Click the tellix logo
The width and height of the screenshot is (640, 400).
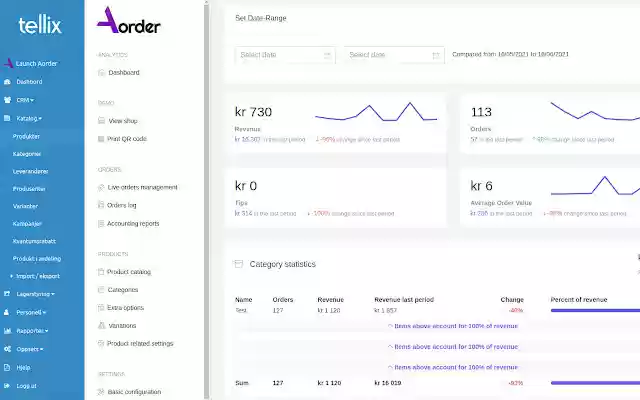[x=40, y=25]
